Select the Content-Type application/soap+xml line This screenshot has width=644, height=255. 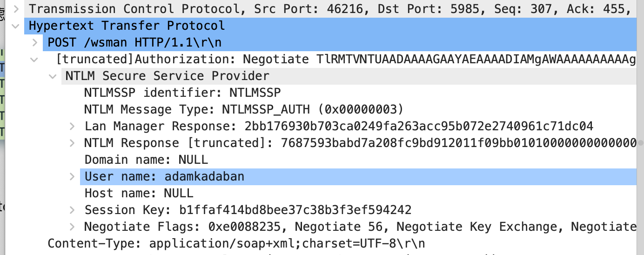click(236, 244)
